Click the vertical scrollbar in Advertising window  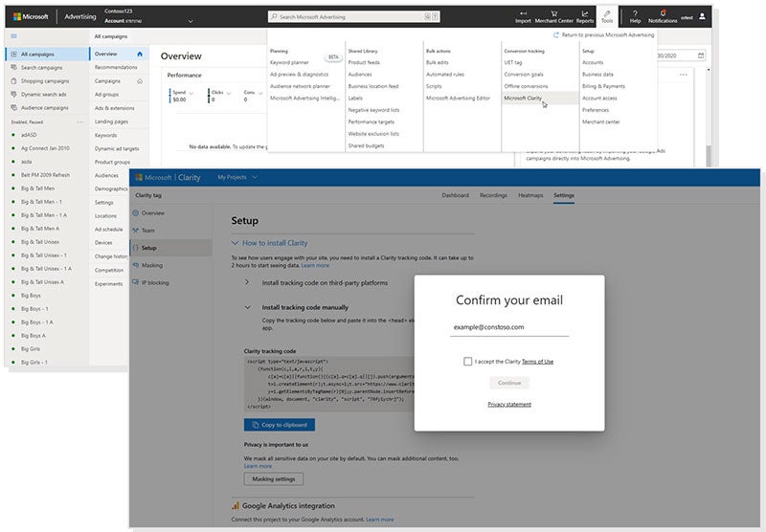pos(709,156)
